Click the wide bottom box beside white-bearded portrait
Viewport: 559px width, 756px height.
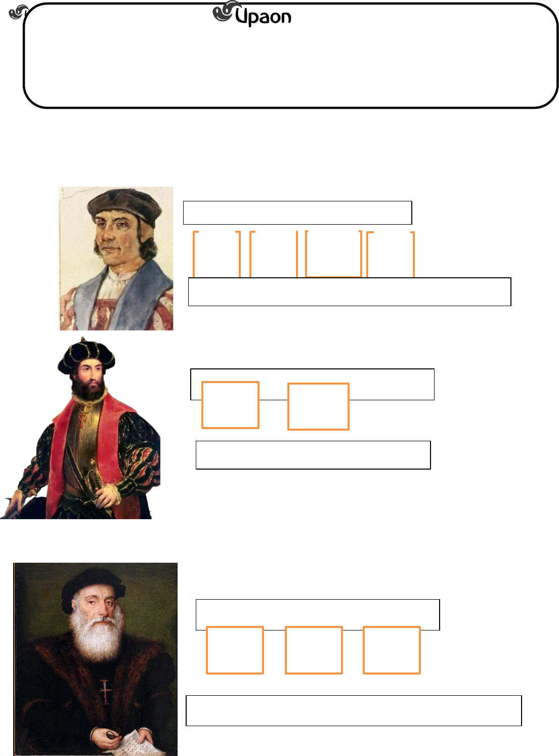[354, 710]
